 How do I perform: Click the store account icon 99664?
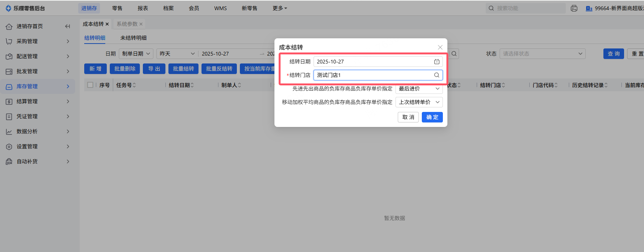[x=589, y=8]
